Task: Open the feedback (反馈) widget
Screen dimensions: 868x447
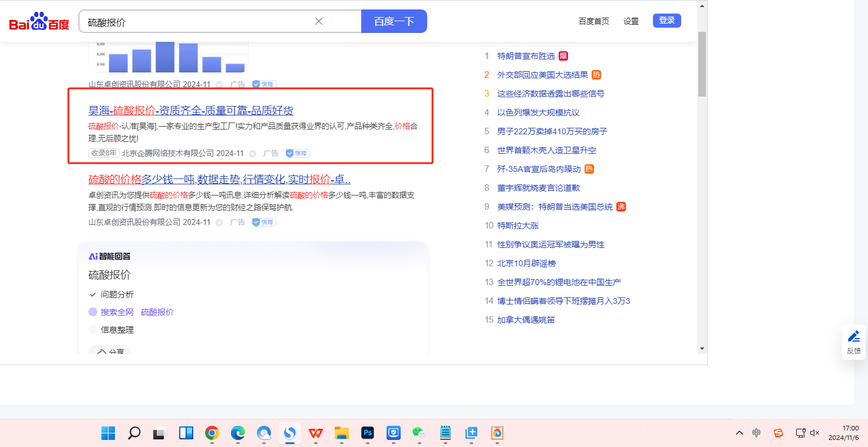Action: pyautogui.click(x=853, y=342)
